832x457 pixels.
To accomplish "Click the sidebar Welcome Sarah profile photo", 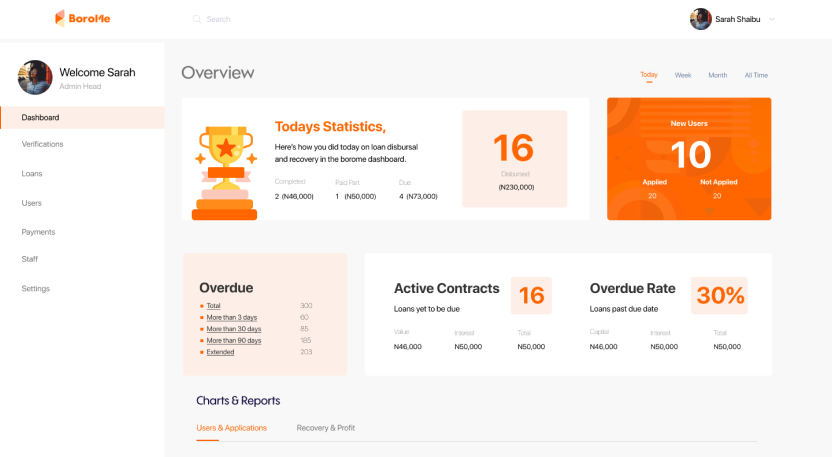I will click(35, 77).
